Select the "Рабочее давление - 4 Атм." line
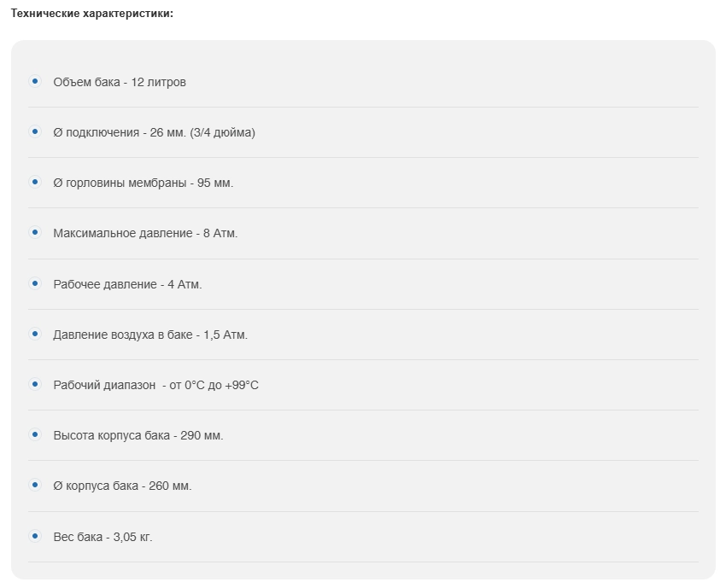 pos(127,284)
